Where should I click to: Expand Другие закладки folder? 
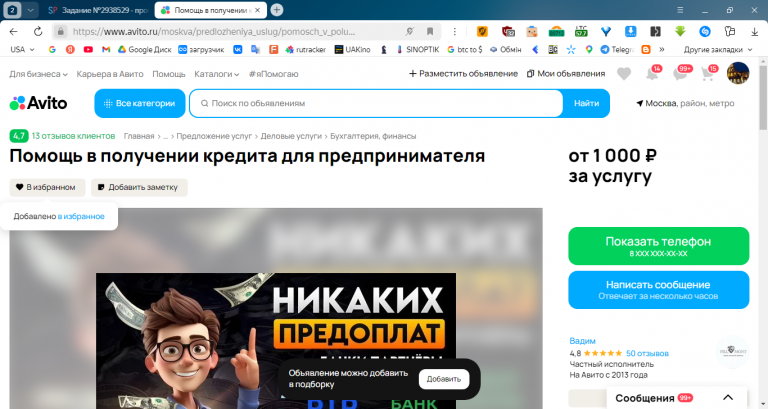click(718, 49)
